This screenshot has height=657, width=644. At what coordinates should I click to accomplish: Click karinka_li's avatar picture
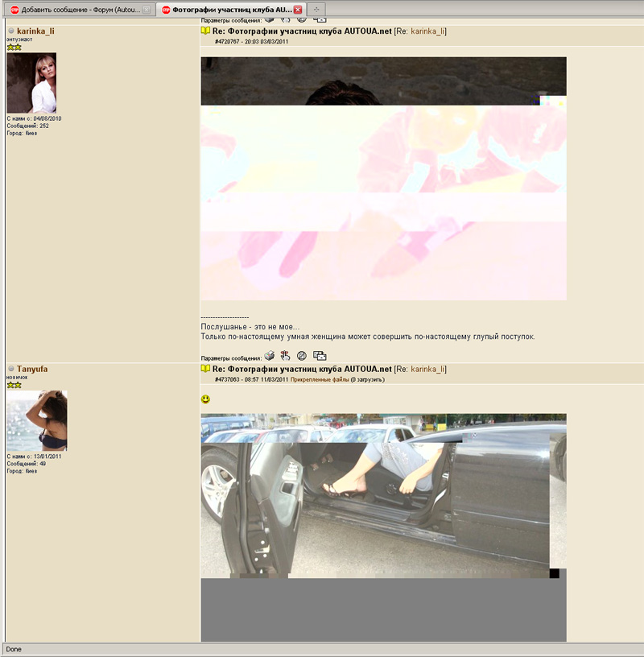31,83
